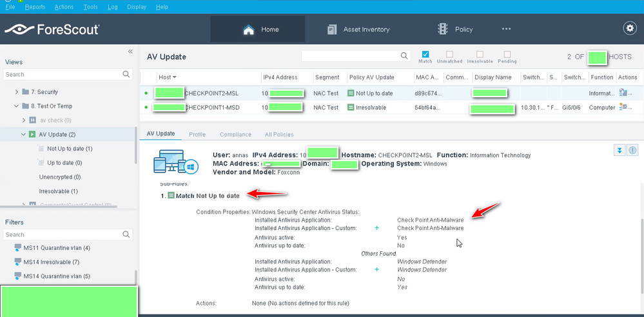Open the File menu

(x=10, y=7)
